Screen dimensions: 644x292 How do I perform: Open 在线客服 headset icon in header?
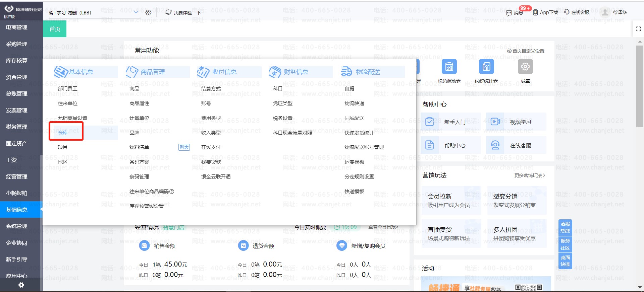(567, 12)
